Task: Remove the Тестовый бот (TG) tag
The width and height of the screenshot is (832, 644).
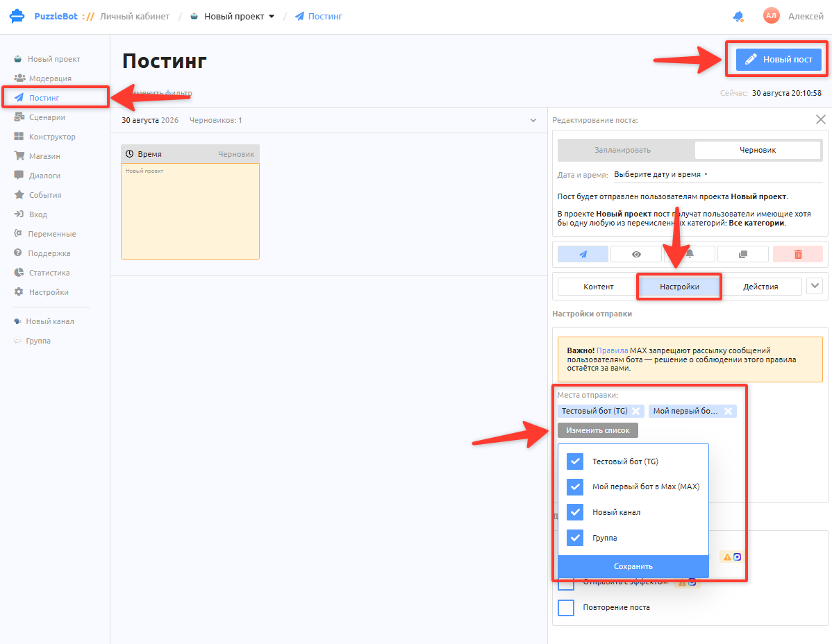Action: tap(635, 411)
